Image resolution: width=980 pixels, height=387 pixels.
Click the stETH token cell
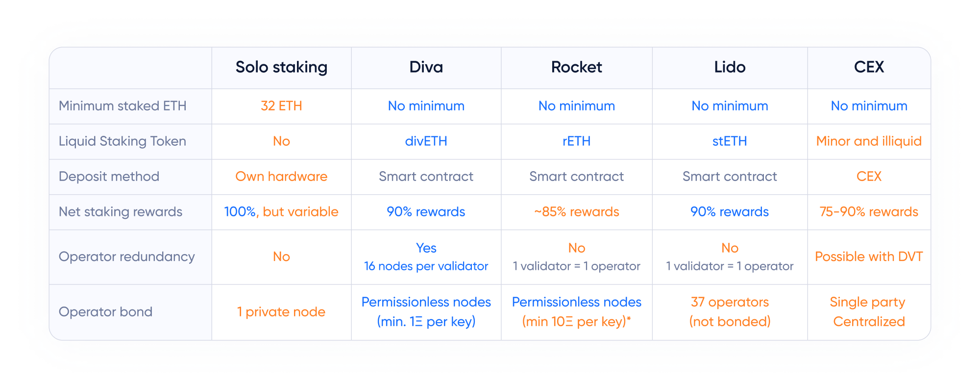pyautogui.click(x=730, y=141)
